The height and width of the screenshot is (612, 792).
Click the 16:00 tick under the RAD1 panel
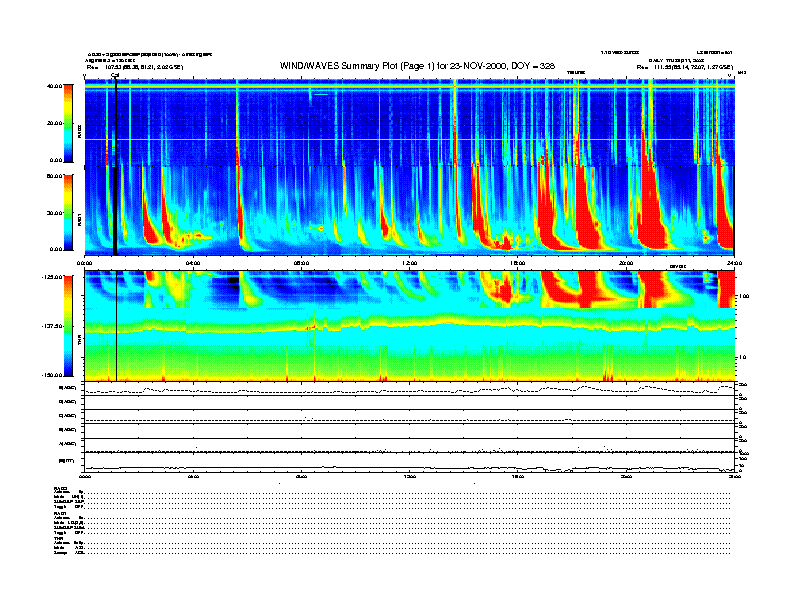point(518,263)
